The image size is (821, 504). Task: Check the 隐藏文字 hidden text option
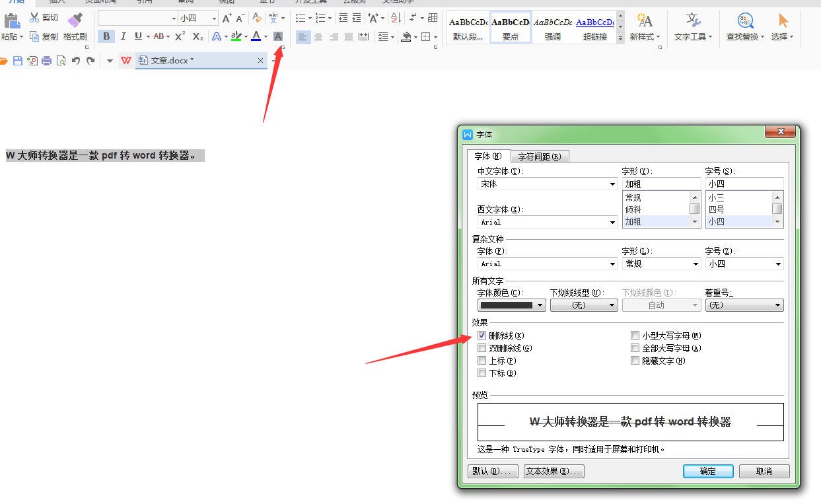pos(635,361)
